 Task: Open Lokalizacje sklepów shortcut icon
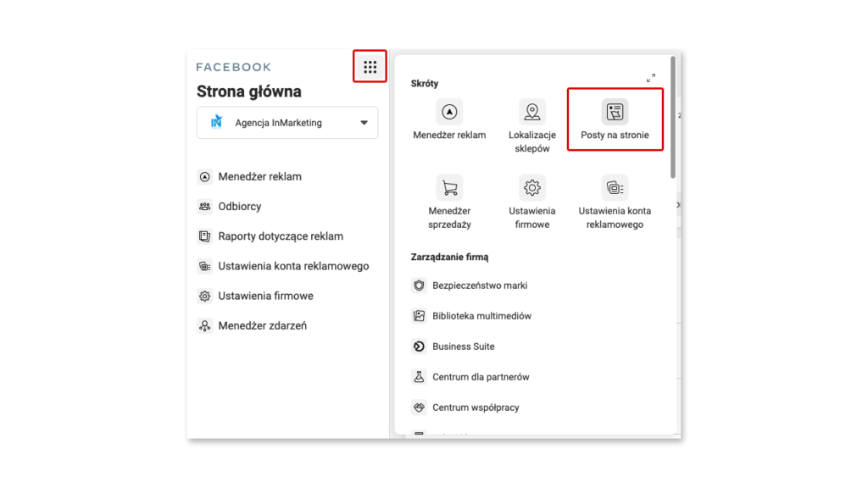pyautogui.click(x=532, y=112)
